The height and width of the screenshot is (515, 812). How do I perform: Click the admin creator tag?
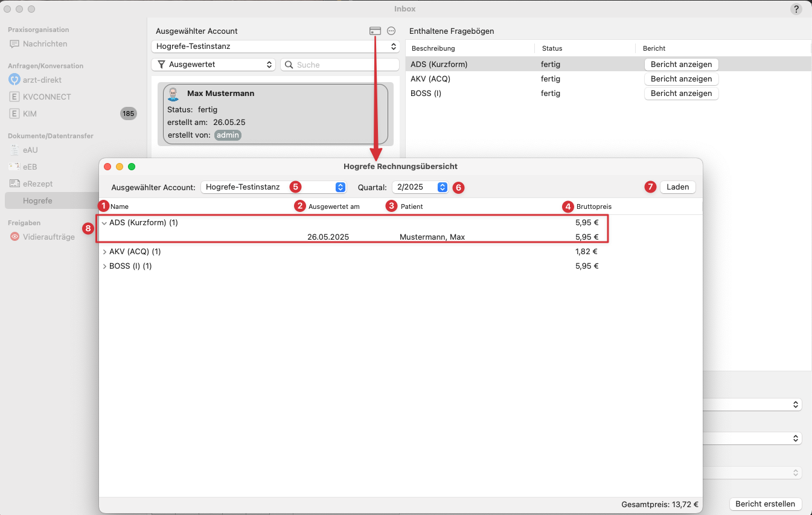coord(228,135)
